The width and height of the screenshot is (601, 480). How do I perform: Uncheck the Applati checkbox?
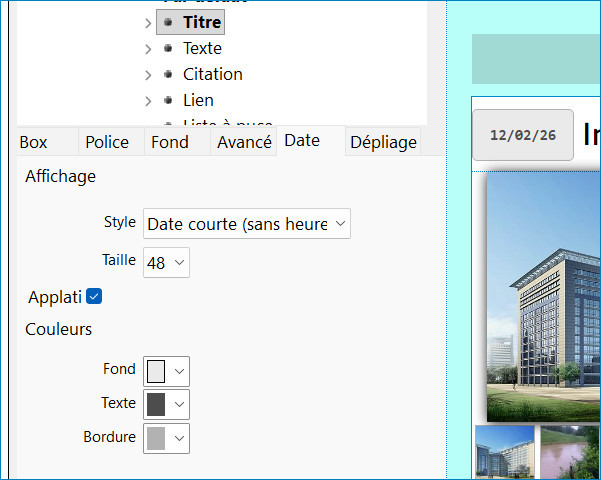pos(94,297)
